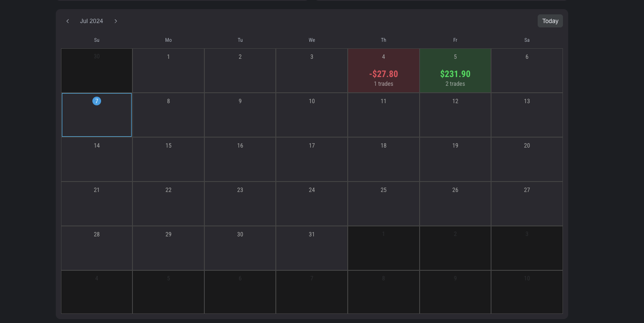Click the $231.90 amount text
This screenshot has height=323, width=644.
[455, 74]
